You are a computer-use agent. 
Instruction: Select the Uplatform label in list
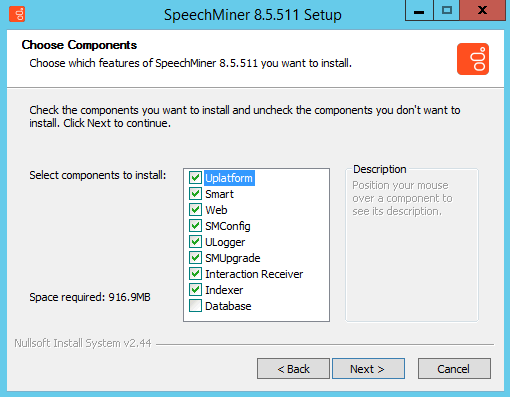click(229, 178)
